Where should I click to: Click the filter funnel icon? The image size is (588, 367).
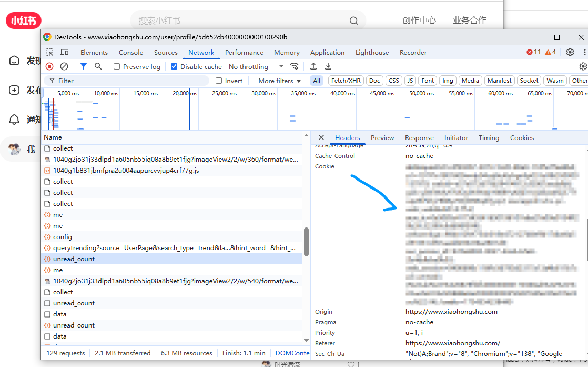[83, 66]
